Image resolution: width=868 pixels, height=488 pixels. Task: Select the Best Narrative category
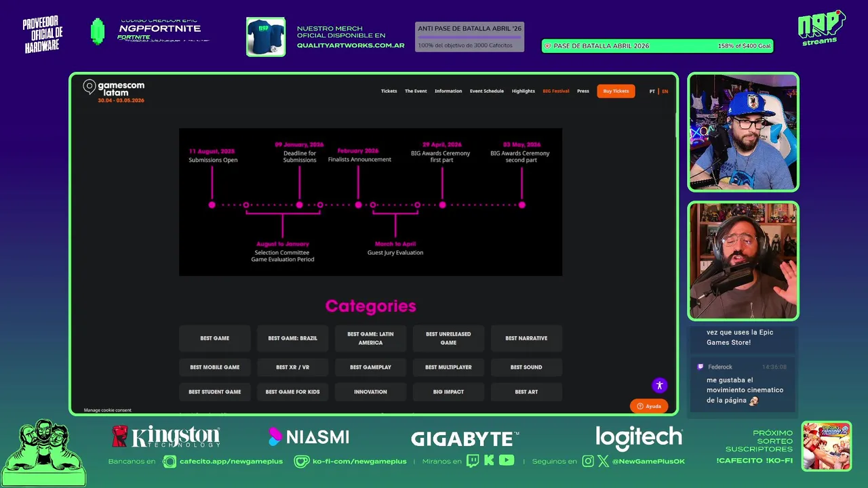[x=526, y=338]
